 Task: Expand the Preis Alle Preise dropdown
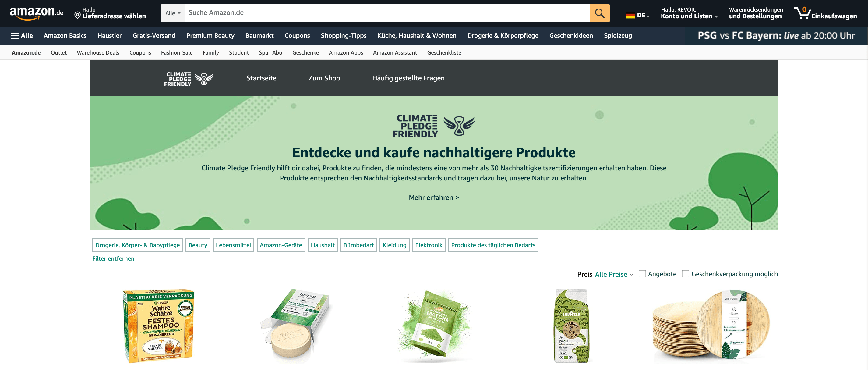click(x=614, y=274)
